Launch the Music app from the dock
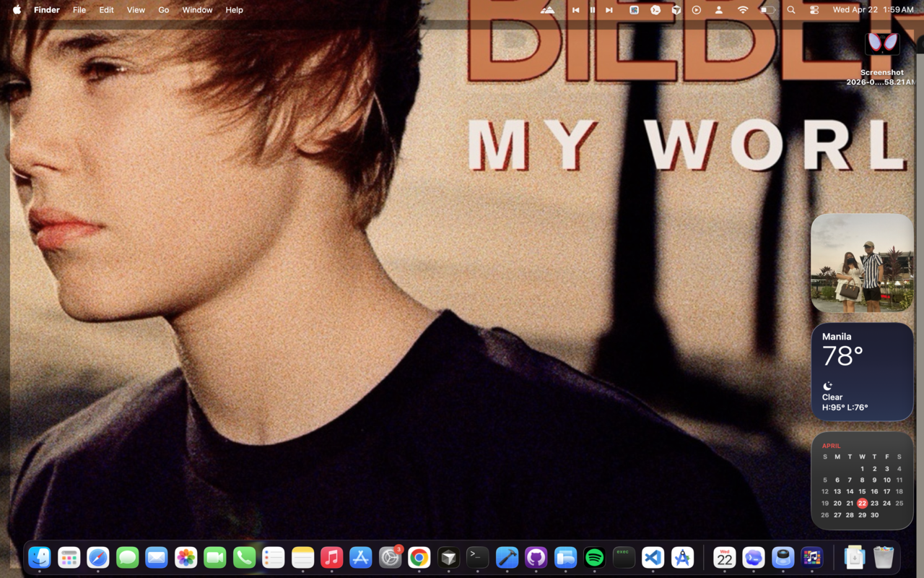The image size is (924, 578). click(331, 557)
